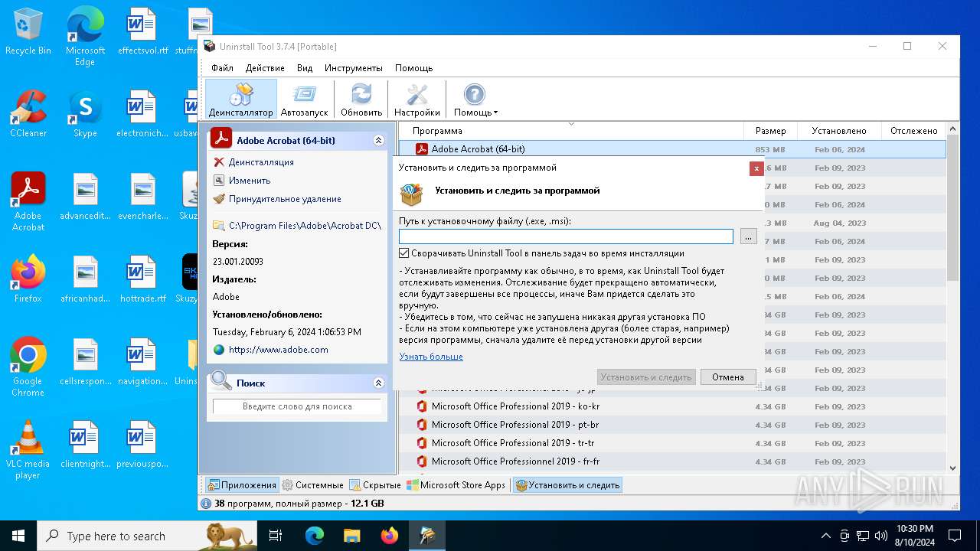Select Microsoft Office Professionnel 2019 - fr-fr
Viewport: 980px width, 551px height.
(x=672, y=461)
